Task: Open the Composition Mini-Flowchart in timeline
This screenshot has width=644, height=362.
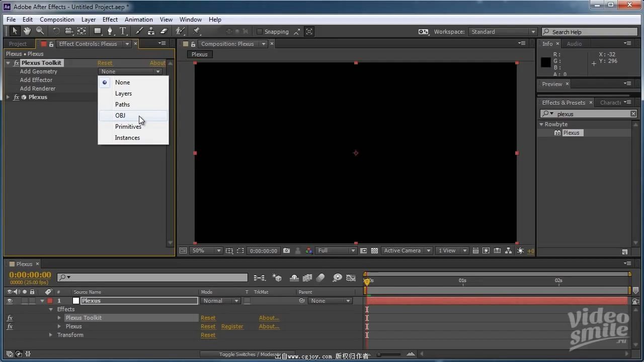Action: coord(259,278)
